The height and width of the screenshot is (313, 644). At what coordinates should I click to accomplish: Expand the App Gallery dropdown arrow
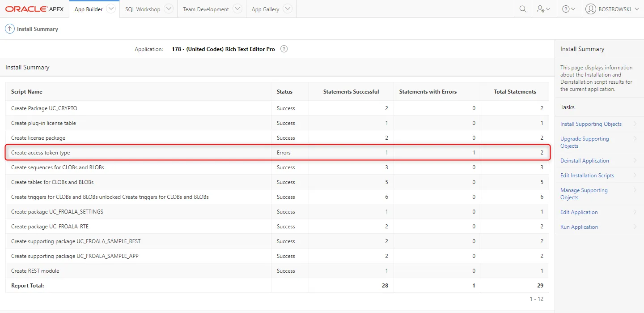click(x=288, y=9)
